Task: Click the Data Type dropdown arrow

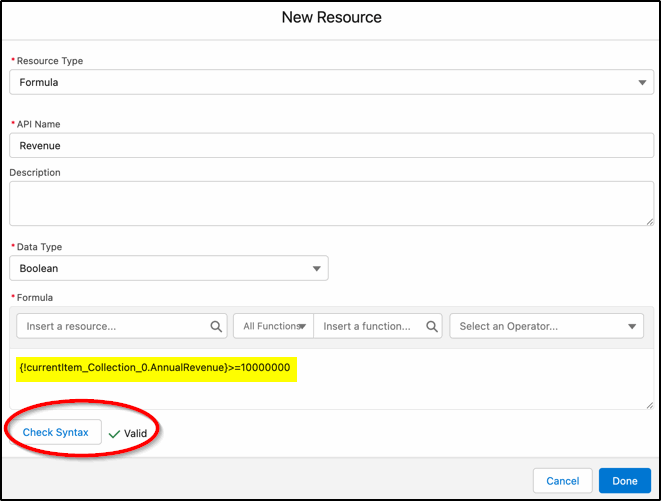Action: click(317, 268)
